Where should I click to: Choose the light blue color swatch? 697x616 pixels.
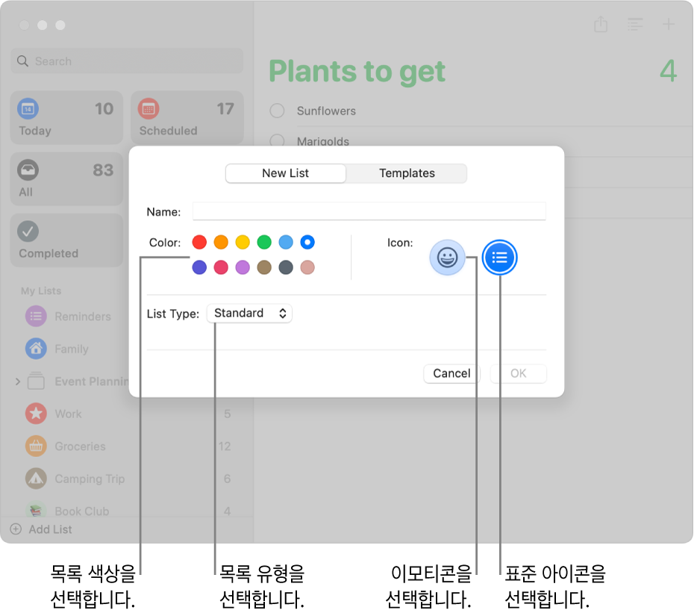pos(286,242)
